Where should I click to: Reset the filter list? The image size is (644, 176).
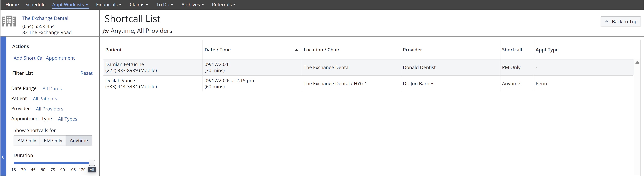click(x=87, y=73)
